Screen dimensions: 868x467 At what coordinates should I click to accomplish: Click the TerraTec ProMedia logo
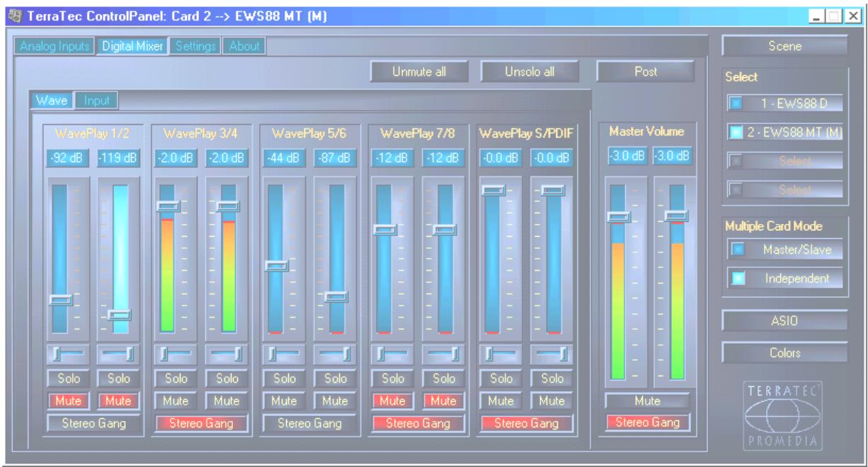click(x=784, y=417)
